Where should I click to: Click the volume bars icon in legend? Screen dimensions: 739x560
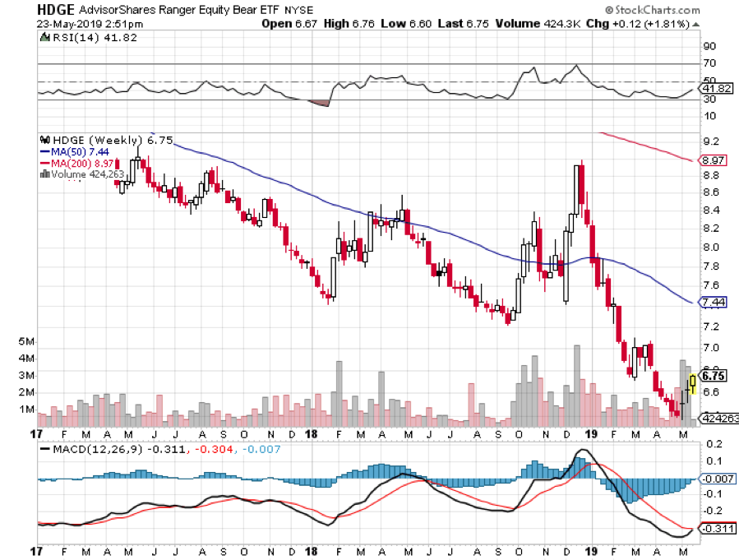45,174
